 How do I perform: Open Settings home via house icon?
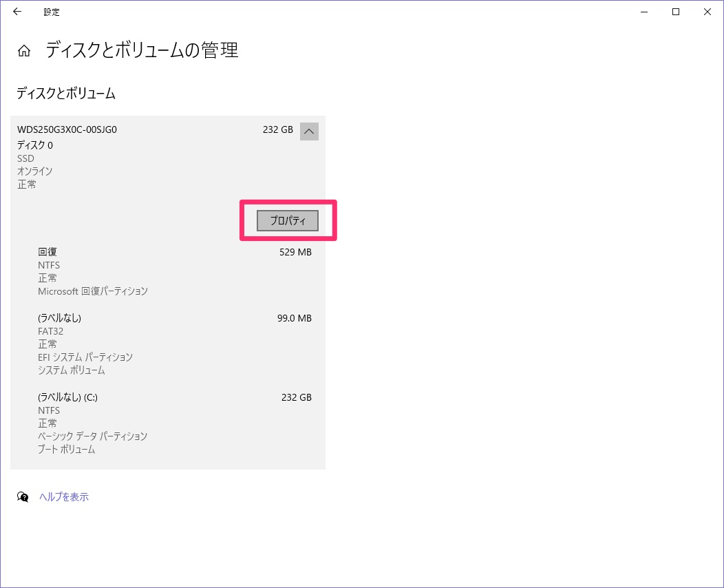(x=24, y=50)
